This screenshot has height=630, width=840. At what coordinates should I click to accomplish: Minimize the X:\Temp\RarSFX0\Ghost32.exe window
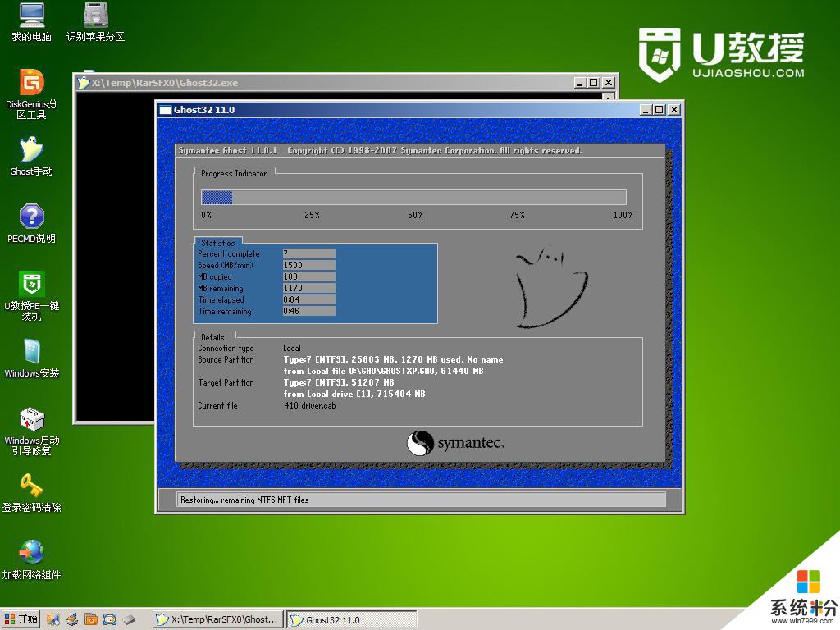tap(580, 83)
